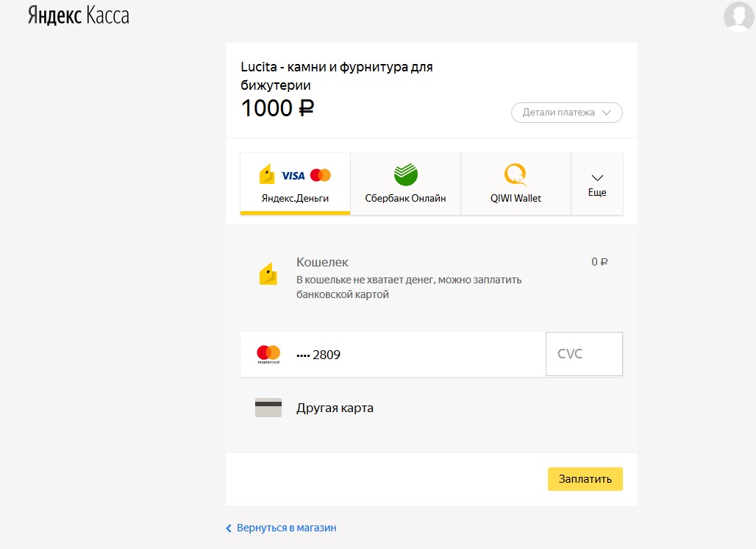Click the 1000 ₽ payment amount

[277, 108]
